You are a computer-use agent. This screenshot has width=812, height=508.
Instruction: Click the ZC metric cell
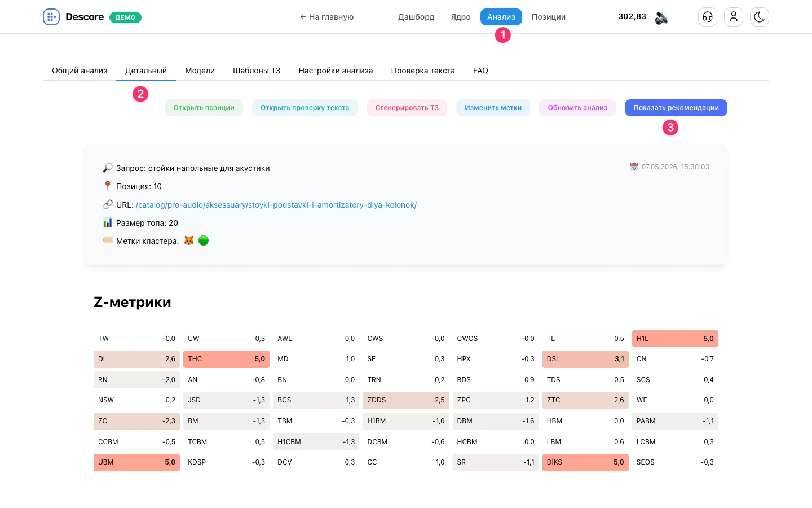coord(136,421)
